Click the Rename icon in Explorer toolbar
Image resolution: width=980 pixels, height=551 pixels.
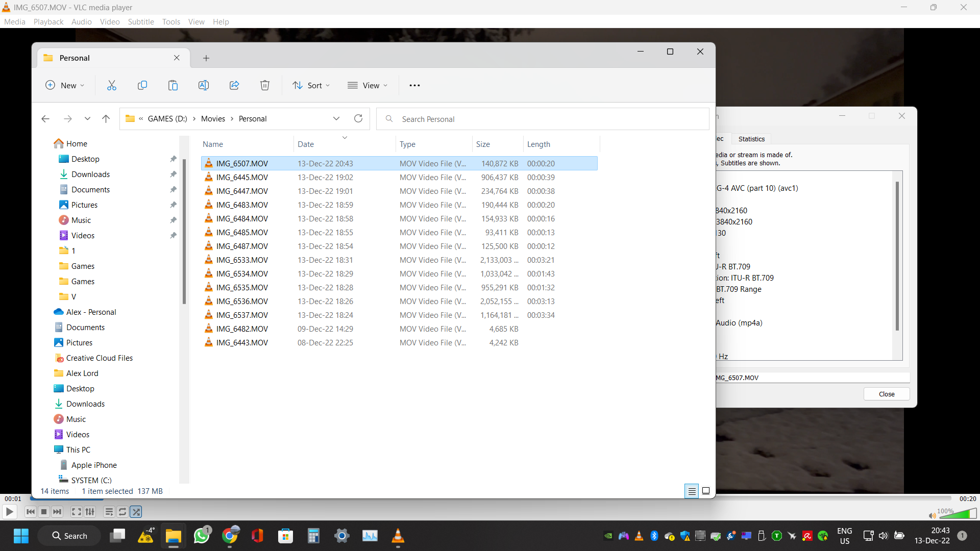coord(203,85)
